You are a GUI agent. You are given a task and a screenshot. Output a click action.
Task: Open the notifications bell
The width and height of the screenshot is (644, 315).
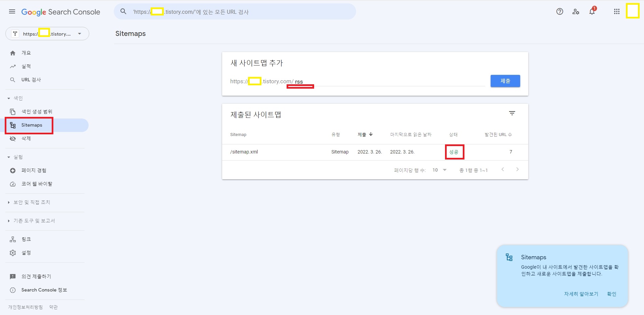(x=592, y=11)
